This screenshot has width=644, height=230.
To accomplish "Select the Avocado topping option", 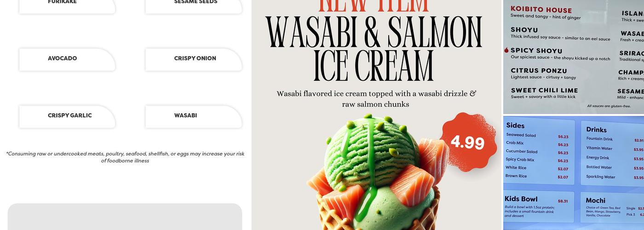I will 67,59.
